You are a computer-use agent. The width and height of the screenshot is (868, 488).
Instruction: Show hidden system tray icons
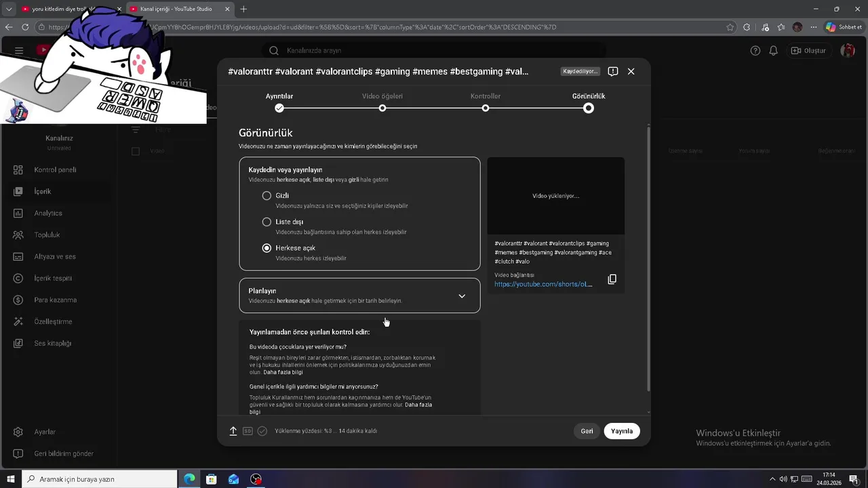772,479
